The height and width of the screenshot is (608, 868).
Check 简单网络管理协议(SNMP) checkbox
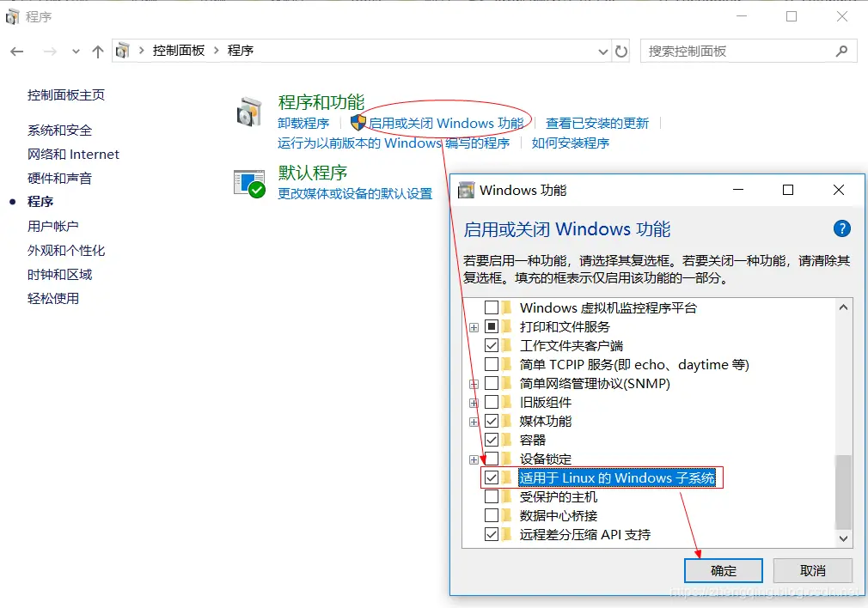(x=491, y=383)
